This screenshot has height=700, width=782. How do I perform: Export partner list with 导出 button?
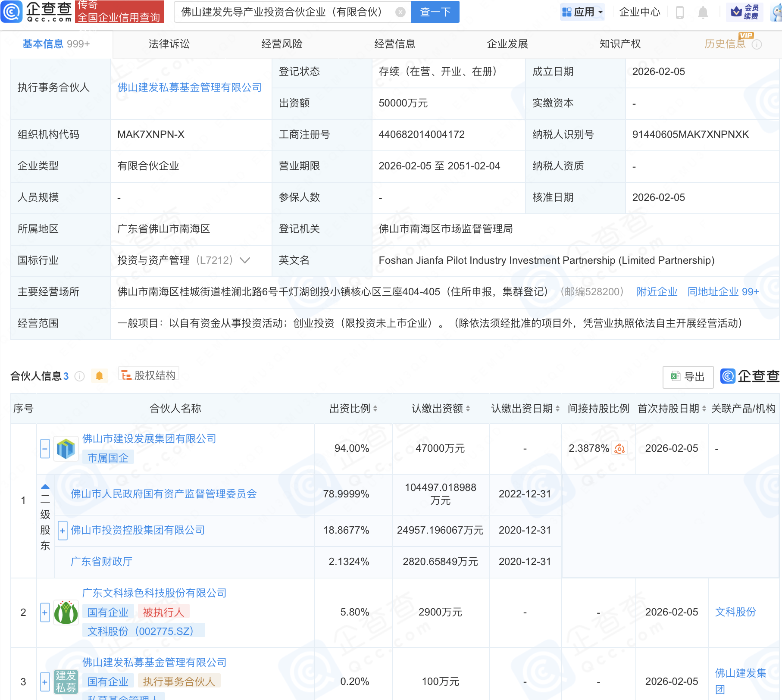point(688,377)
